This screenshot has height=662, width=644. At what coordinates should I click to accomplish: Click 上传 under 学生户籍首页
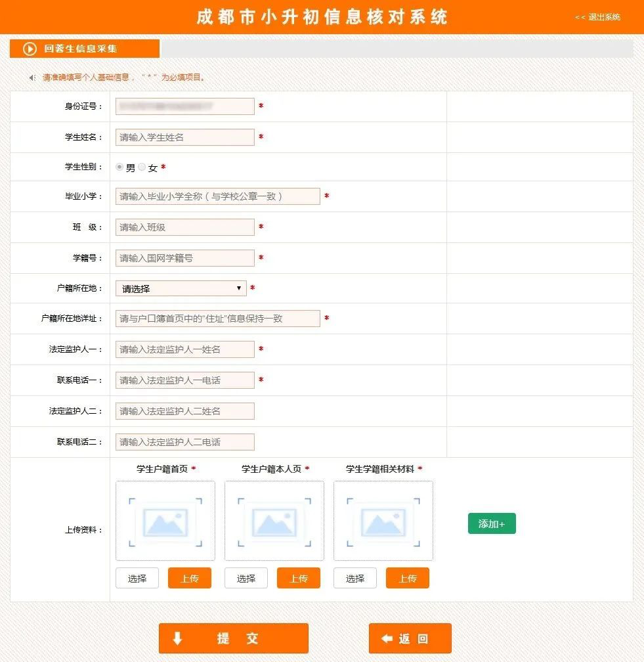tap(190, 578)
